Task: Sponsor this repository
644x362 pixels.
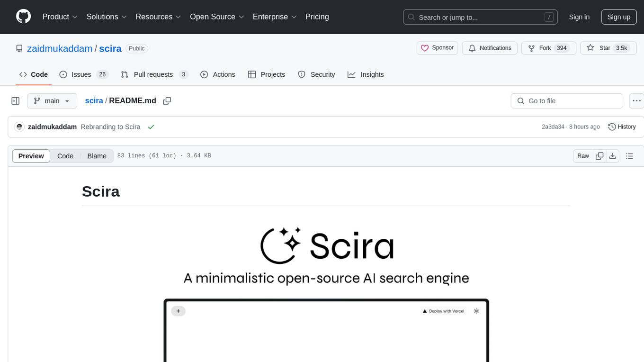Action: 438,48
